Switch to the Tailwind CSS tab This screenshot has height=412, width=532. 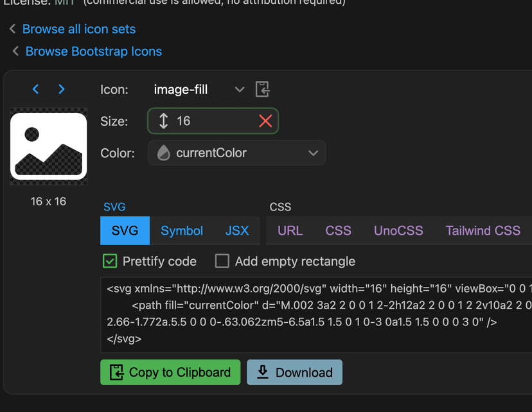click(483, 230)
